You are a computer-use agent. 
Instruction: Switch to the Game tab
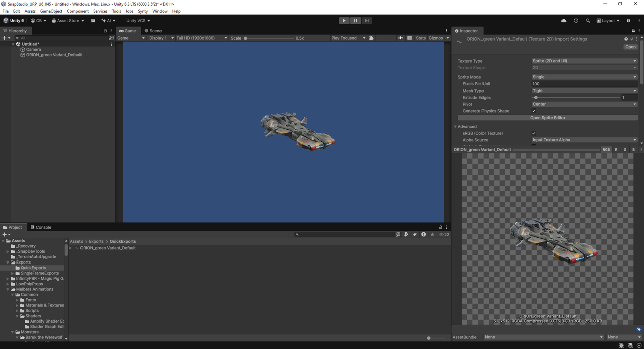pos(128,31)
